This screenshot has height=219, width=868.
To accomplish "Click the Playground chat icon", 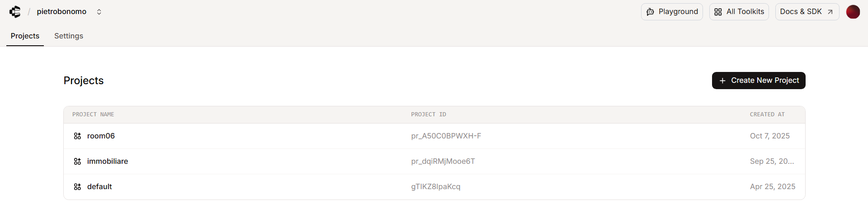I will coord(650,12).
